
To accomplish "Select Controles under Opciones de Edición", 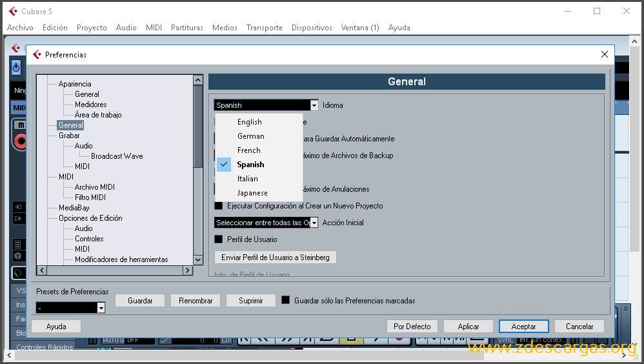I will pyautogui.click(x=89, y=239).
